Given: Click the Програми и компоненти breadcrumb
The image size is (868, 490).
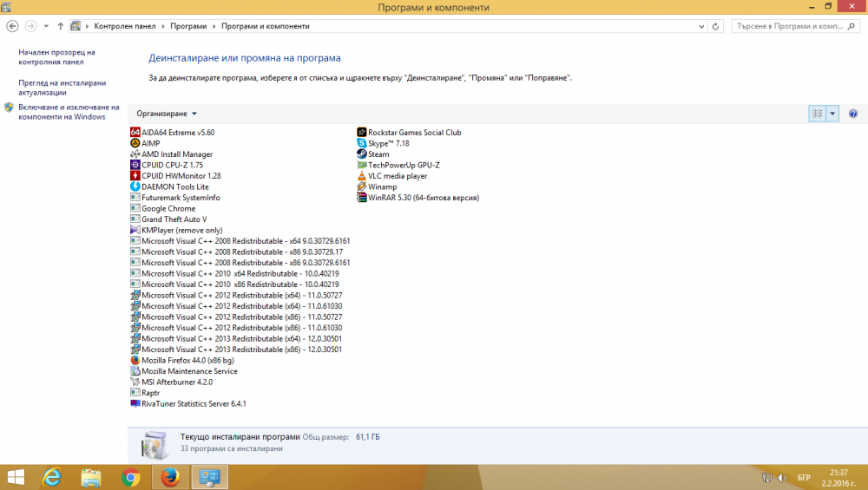Looking at the screenshot, I should tap(265, 26).
